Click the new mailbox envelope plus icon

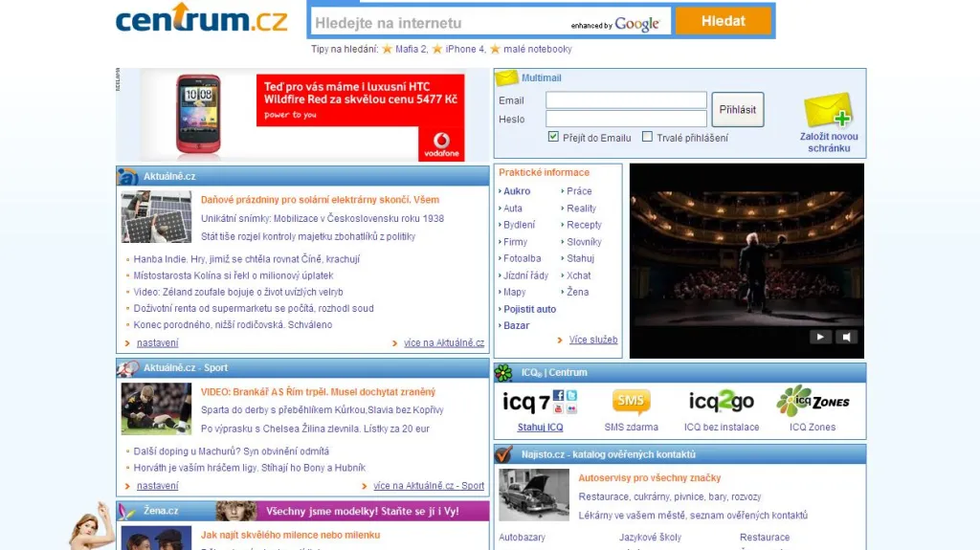pos(828,110)
